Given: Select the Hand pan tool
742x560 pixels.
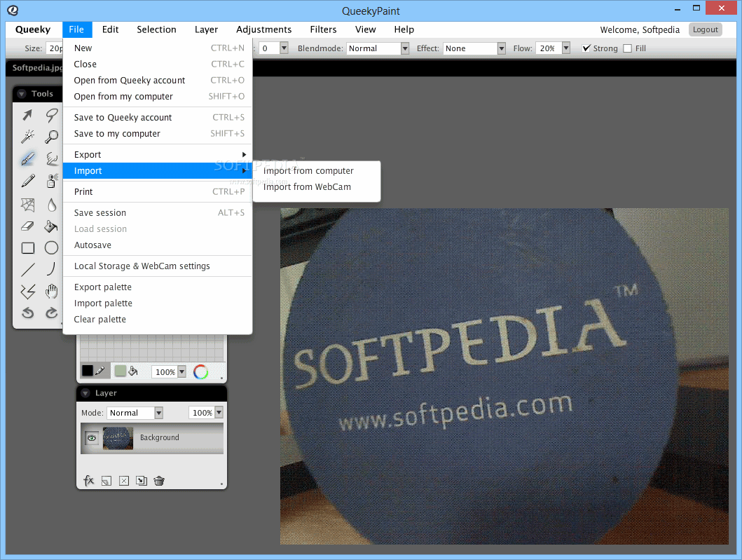Looking at the screenshot, I should click(52, 292).
